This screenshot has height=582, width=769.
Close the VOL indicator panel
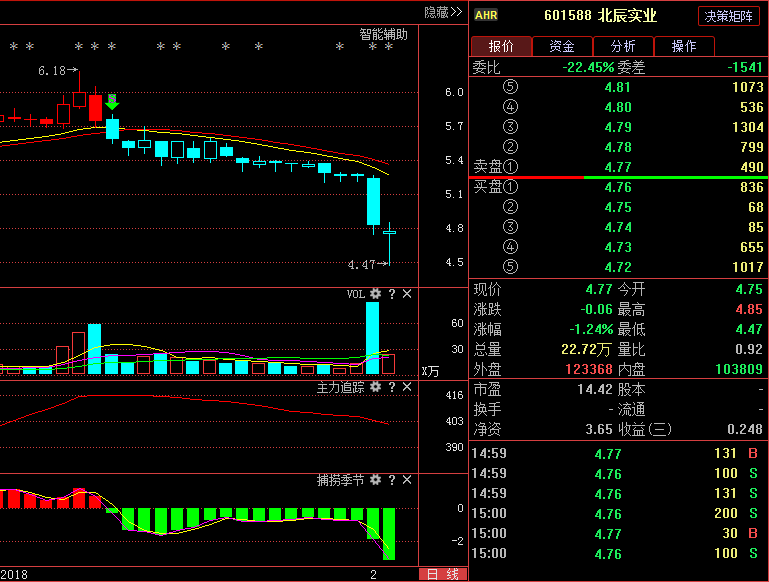(407, 294)
